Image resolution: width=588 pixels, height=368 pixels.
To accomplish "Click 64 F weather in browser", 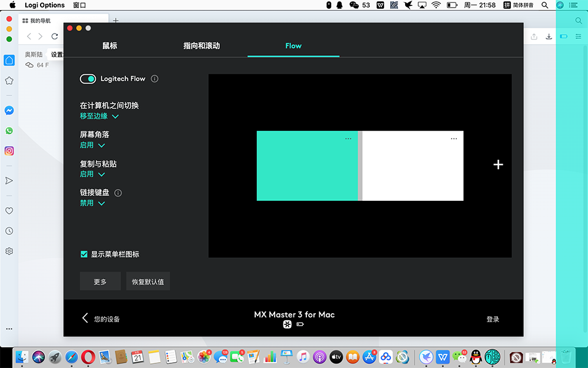I will tap(37, 65).
